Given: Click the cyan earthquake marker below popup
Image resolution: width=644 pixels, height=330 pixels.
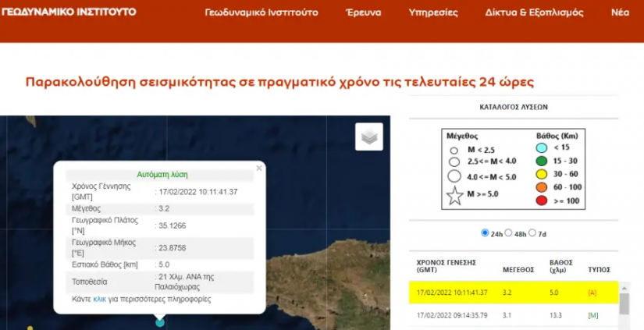Looking at the screenshot, I should pos(160,321).
